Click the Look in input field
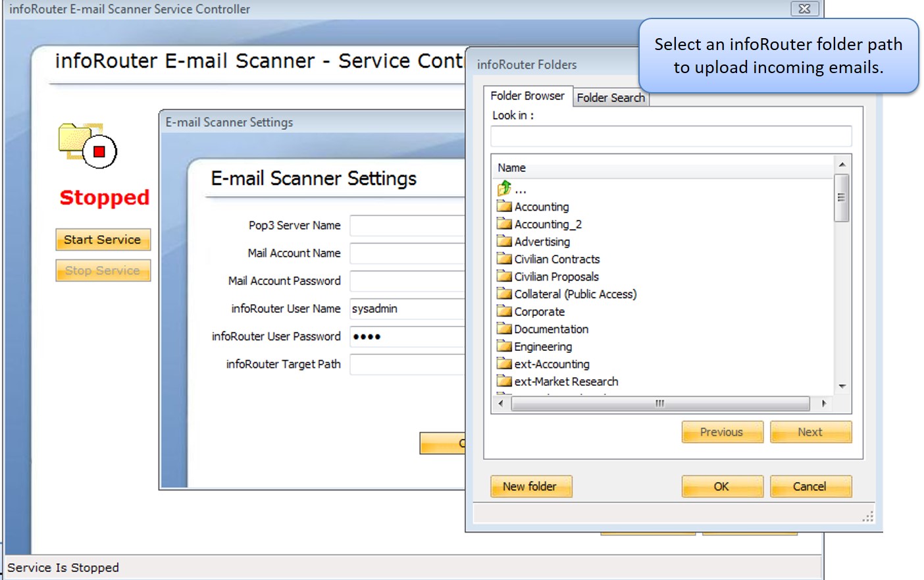This screenshot has height=580, width=924. [671, 136]
